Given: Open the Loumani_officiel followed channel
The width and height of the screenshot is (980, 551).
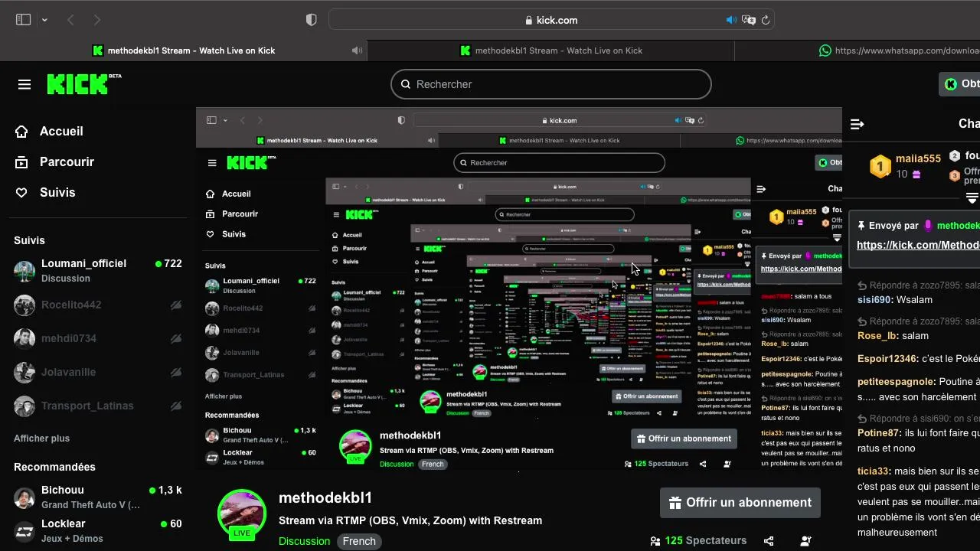Looking at the screenshot, I should [98, 270].
